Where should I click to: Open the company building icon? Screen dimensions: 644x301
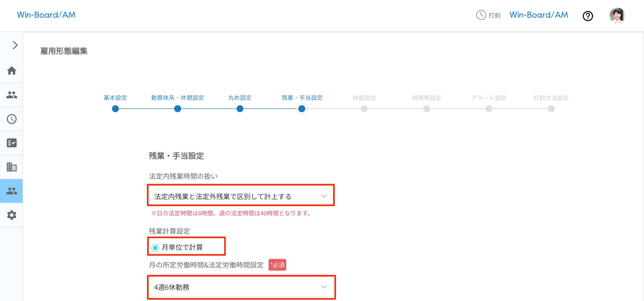click(x=11, y=167)
